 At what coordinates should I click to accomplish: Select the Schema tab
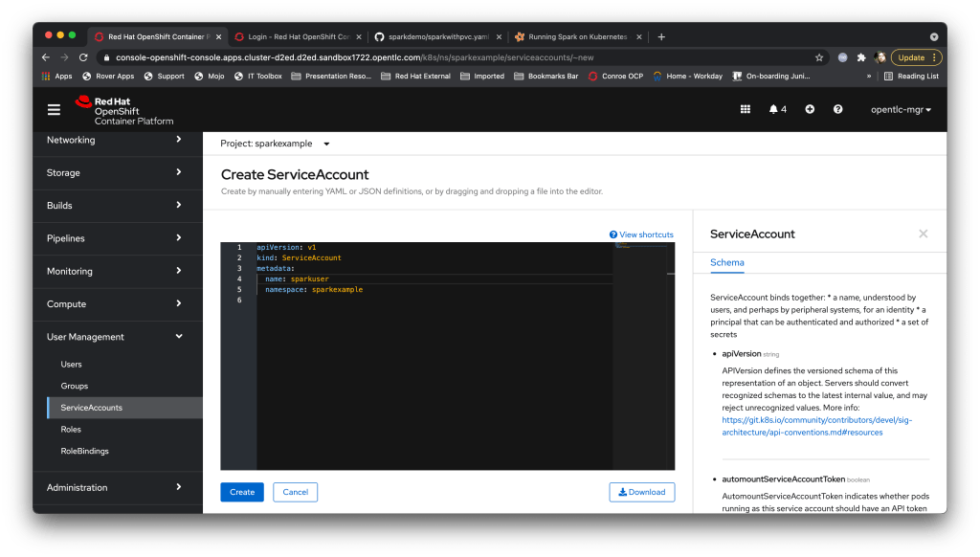726,262
